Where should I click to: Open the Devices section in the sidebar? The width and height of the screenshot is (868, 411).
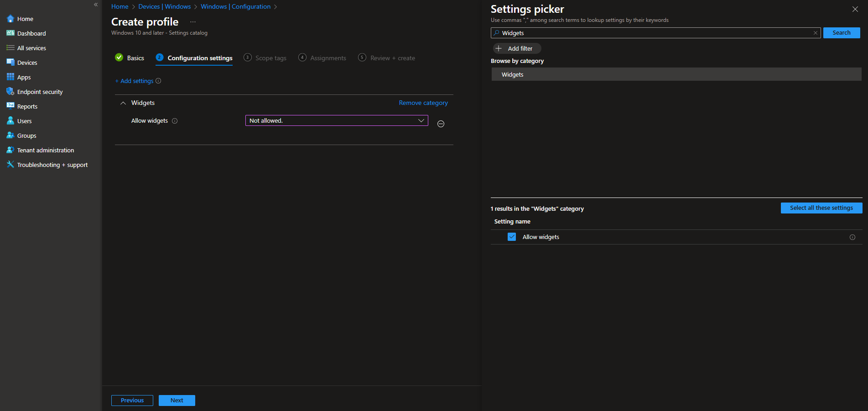[26, 62]
